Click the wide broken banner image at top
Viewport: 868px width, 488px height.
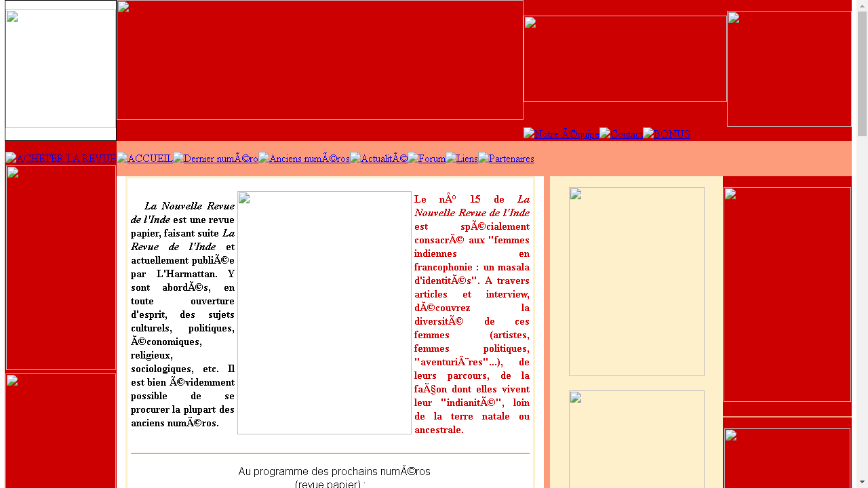[320, 60]
